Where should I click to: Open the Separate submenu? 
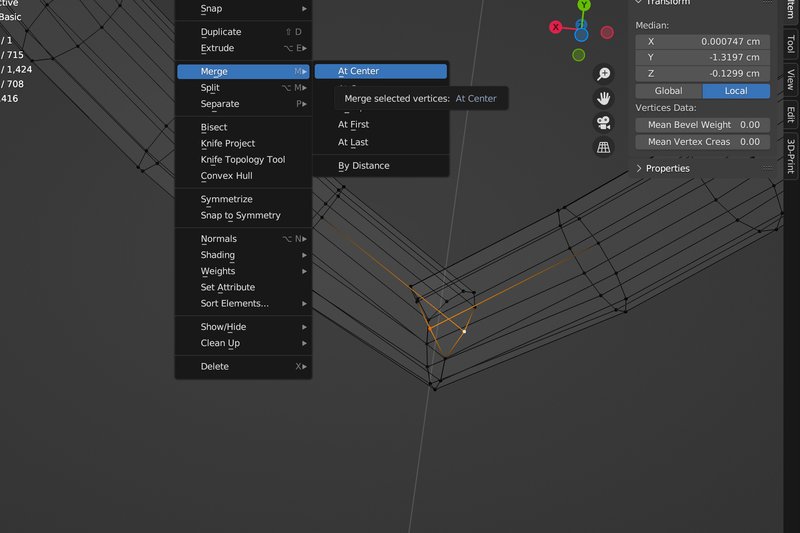coord(243,104)
